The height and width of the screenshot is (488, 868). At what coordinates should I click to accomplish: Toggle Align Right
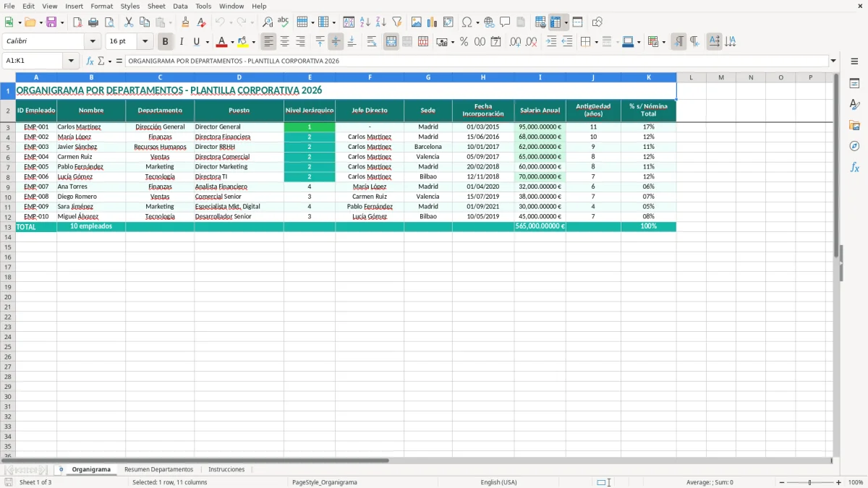[300, 42]
